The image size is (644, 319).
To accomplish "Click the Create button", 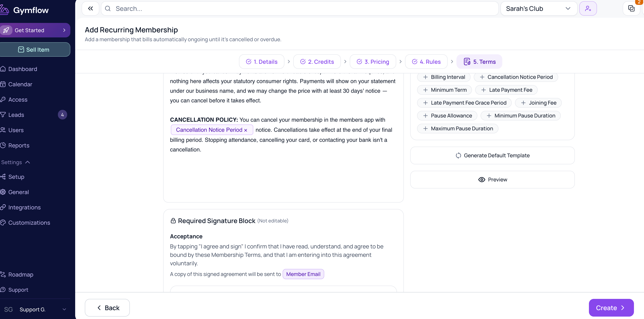I will pos(611,308).
